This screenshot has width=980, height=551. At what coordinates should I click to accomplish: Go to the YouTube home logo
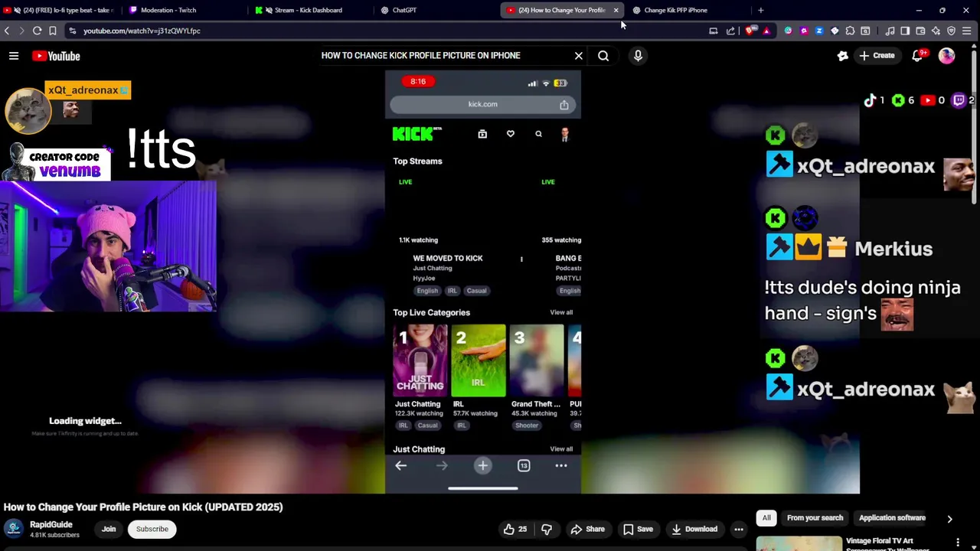(x=56, y=56)
